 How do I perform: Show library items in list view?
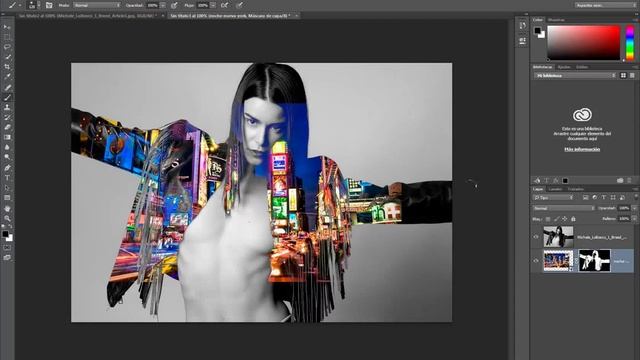tap(632, 76)
